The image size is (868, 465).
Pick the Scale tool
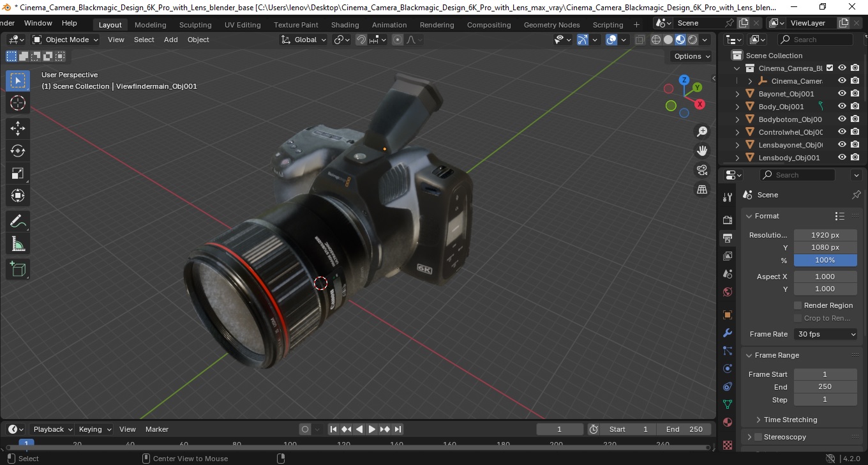point(18,173)
